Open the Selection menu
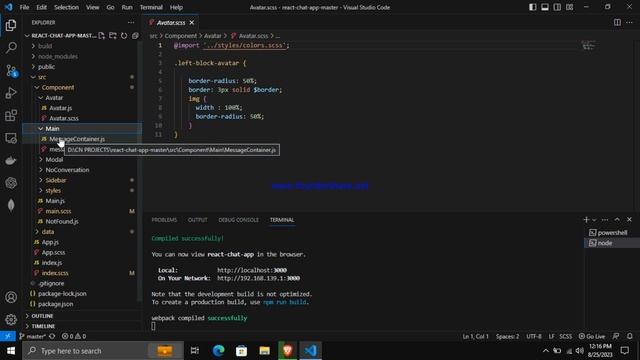The width and height of the screenshot is (640, 360). [66, 7]
